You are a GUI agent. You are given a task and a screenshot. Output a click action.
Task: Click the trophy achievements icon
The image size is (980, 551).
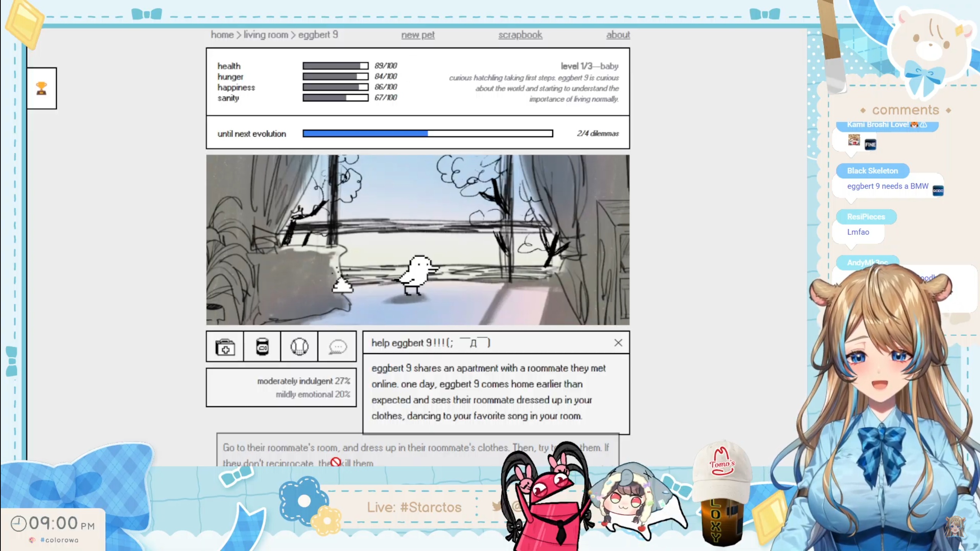(x=41, y=88)
